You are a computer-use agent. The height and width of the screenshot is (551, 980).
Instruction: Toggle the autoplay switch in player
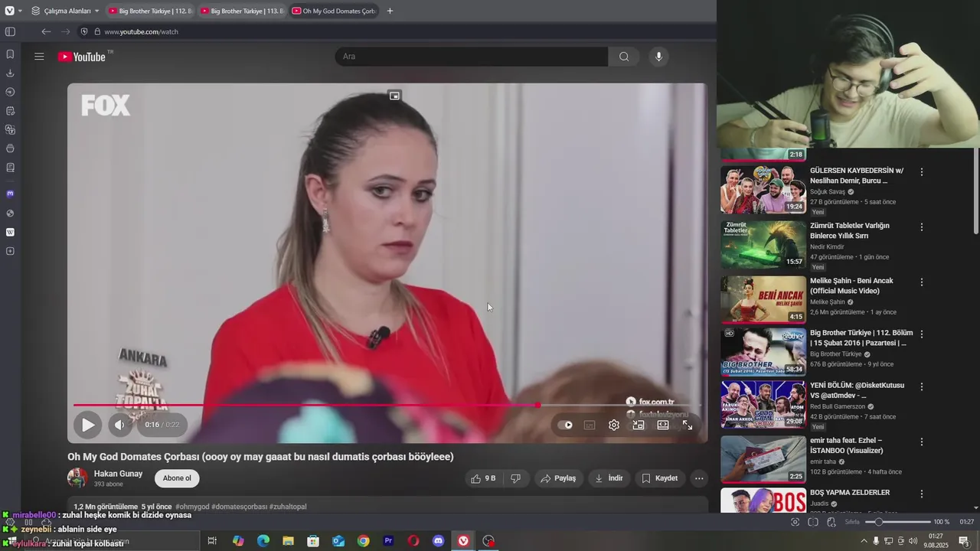coord(565,425)
